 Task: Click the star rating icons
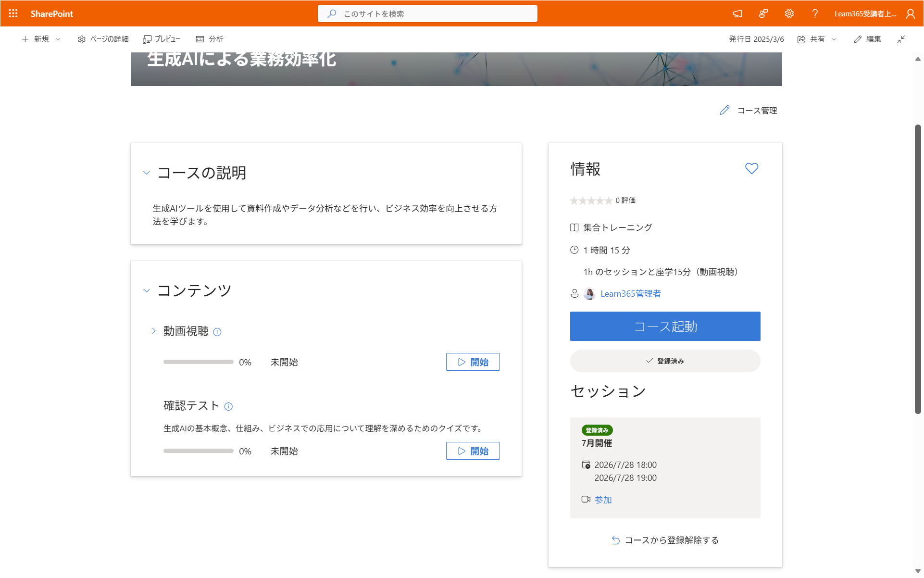tap(591, 201)
